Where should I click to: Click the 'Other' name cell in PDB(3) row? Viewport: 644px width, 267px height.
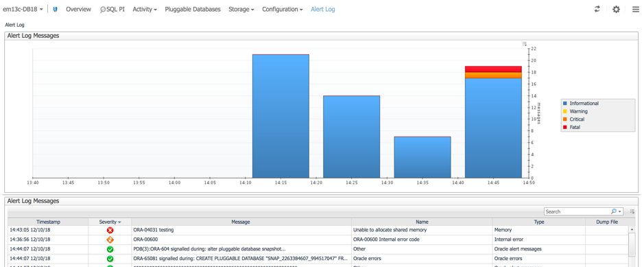tap(422, 249)
